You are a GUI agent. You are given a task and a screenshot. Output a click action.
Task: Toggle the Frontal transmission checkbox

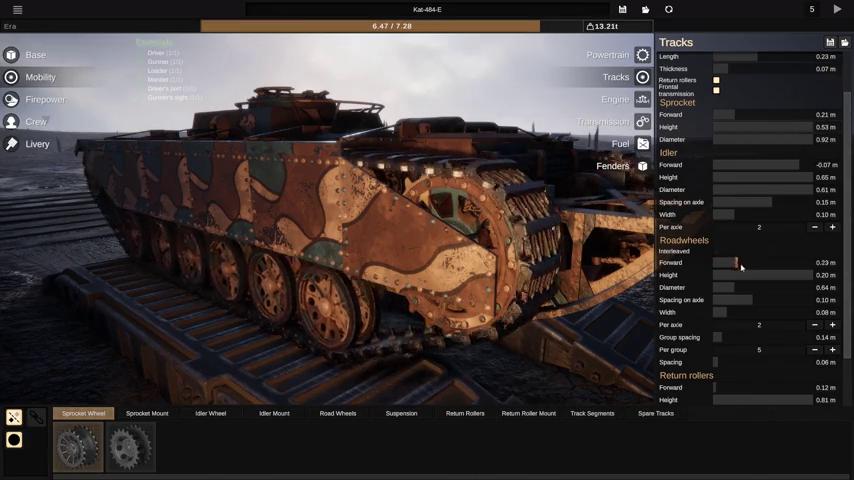[x=716, y=91]
